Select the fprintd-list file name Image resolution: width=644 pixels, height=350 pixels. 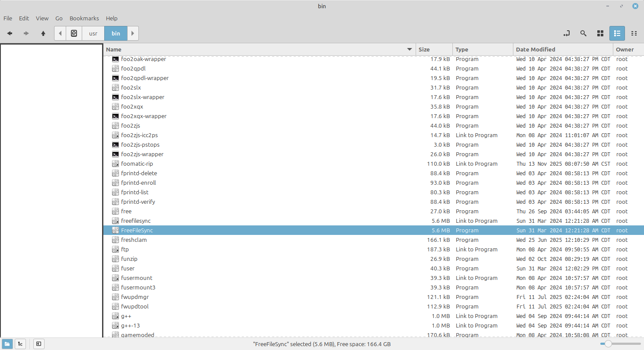pyautogui.click(x=135, y=192)
